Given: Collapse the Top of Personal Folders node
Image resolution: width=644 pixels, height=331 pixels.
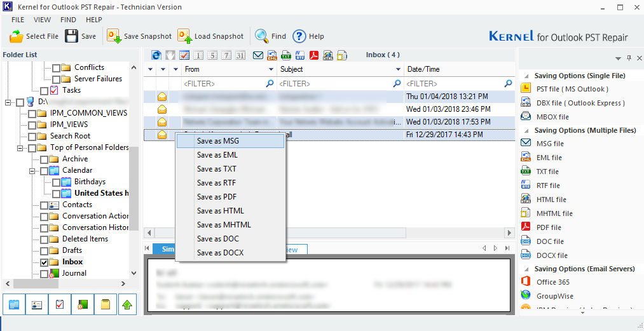Looking at the screenshot, I should (20, 148).
